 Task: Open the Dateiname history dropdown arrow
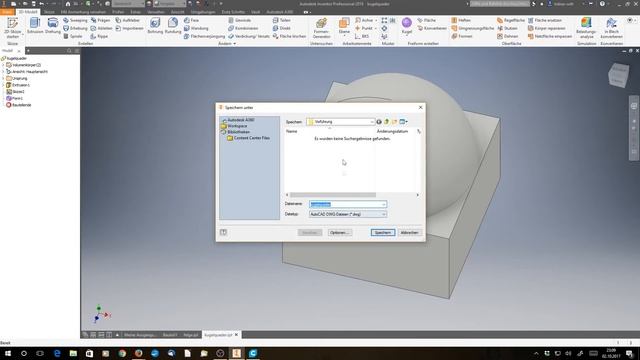[384, 204]
